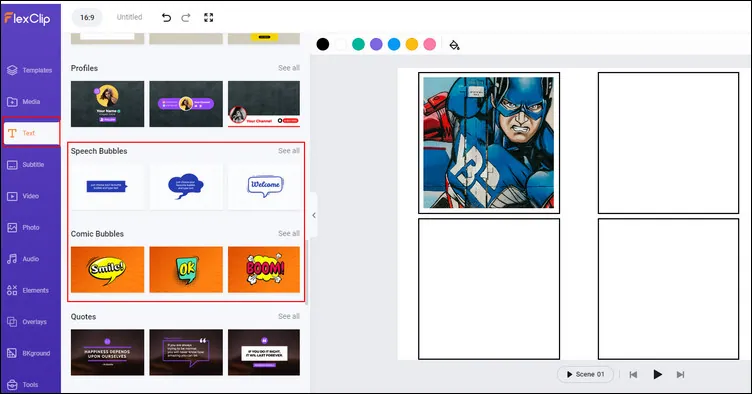
Task: Skip to next scene
Action: point(680,374)
